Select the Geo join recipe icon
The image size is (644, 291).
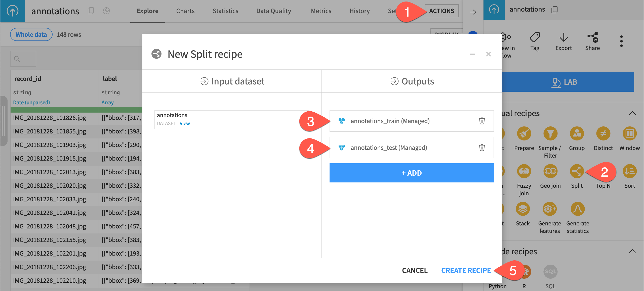coord(550,171)
